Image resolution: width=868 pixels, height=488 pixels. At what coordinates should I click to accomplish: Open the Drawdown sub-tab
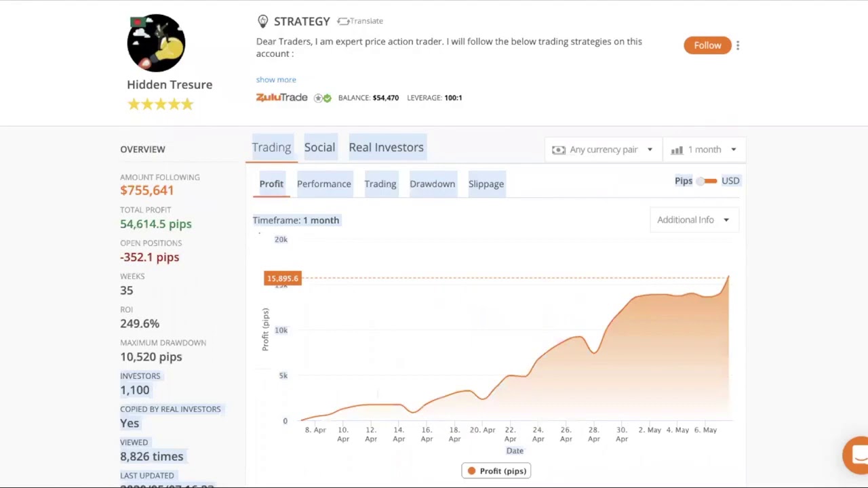tap(432, 184)
